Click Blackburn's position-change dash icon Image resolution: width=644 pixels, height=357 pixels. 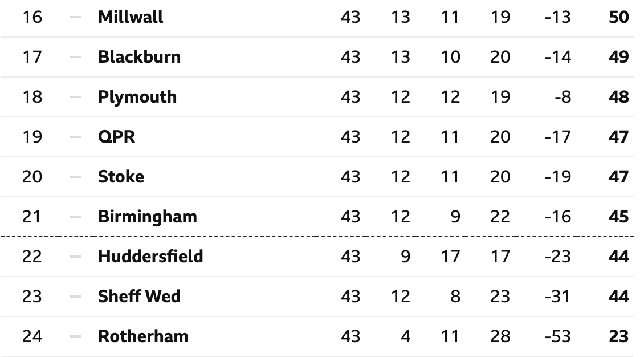click(x=76, y=57)
